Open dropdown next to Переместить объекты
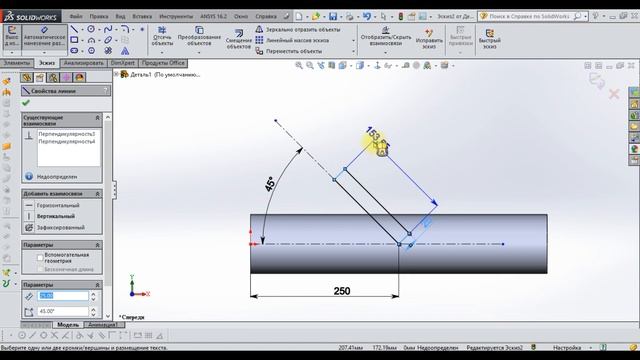This screenshot has height=360, width=640. pos(353,51)
